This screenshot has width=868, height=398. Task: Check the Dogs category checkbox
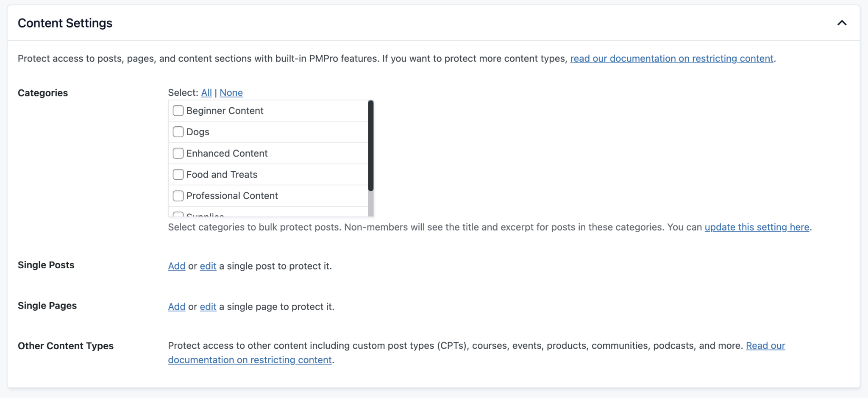click(x=178, y=132)
